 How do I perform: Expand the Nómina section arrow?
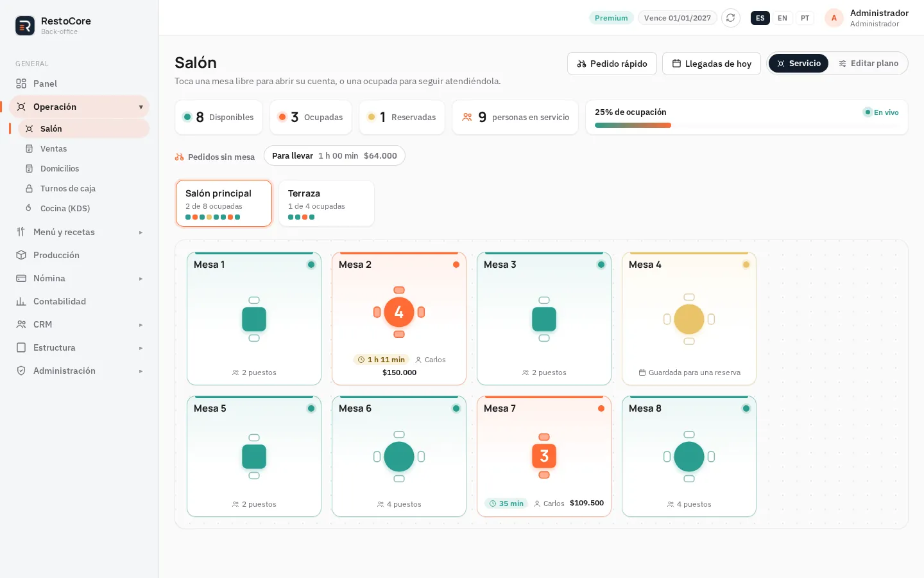[141, 279]
